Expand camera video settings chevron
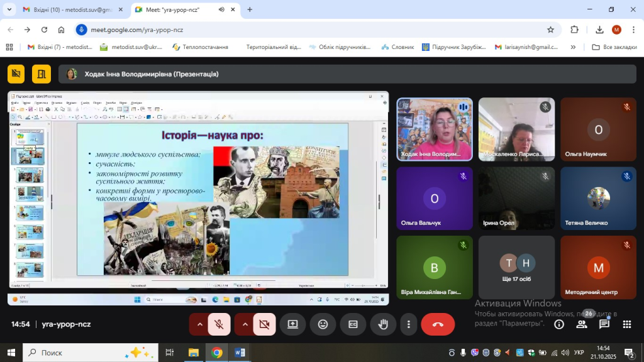This screenshot has width=644, height=362. [245, 324]
